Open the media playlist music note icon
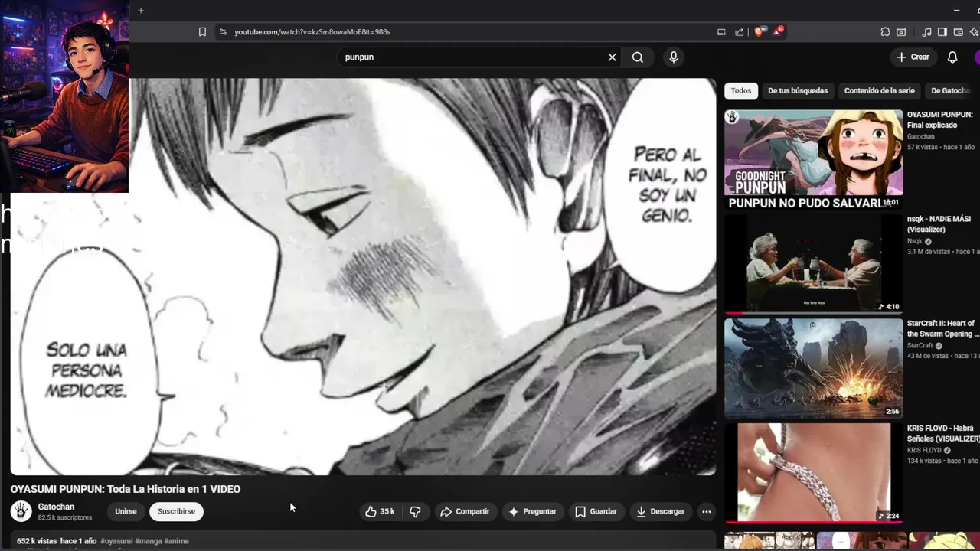Image resolution: width=980 pixels, height=551 pixels. click(x=927, y=32)
